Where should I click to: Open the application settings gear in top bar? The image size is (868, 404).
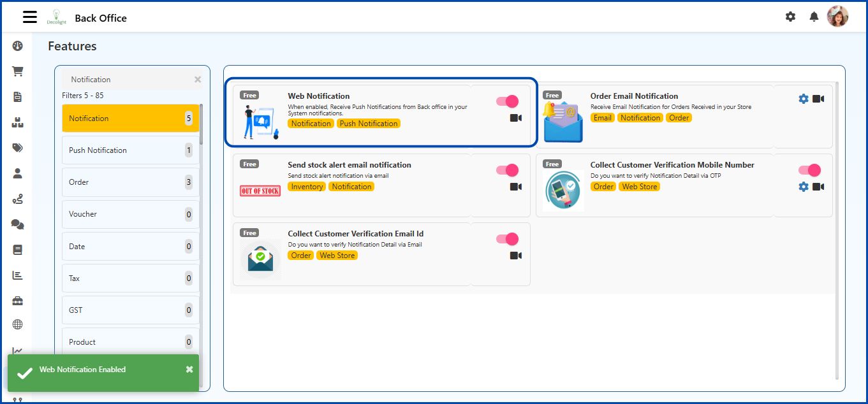(x=790, y=17)
